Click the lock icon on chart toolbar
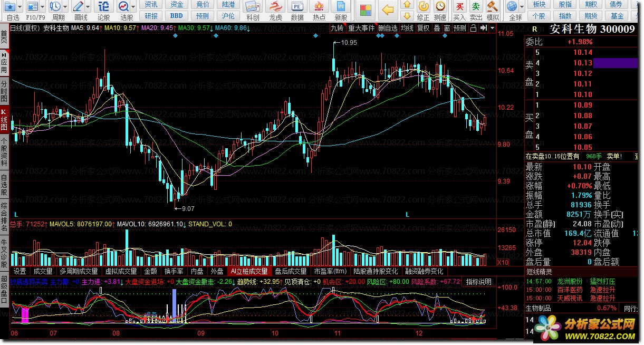The height and width of the screenshot is (345, 644). click(x=473, y=28)
